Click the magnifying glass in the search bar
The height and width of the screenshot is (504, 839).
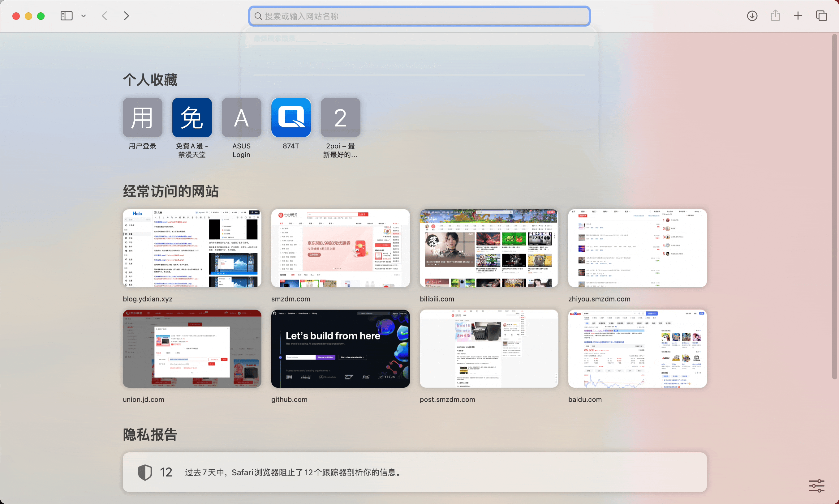point(258,16)
